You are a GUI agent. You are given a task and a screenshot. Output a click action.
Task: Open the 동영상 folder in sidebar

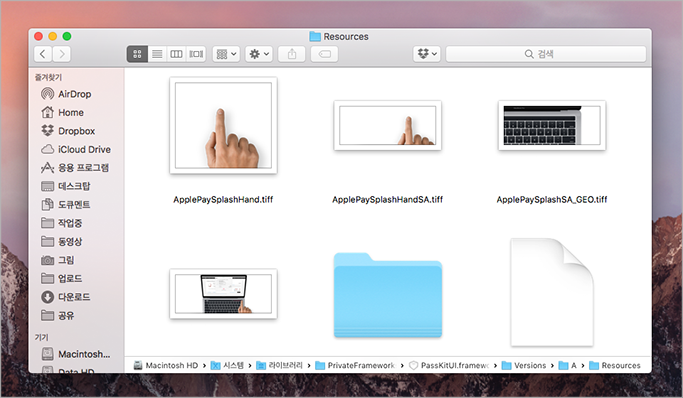pyautogui.click(x=61, y=241)
